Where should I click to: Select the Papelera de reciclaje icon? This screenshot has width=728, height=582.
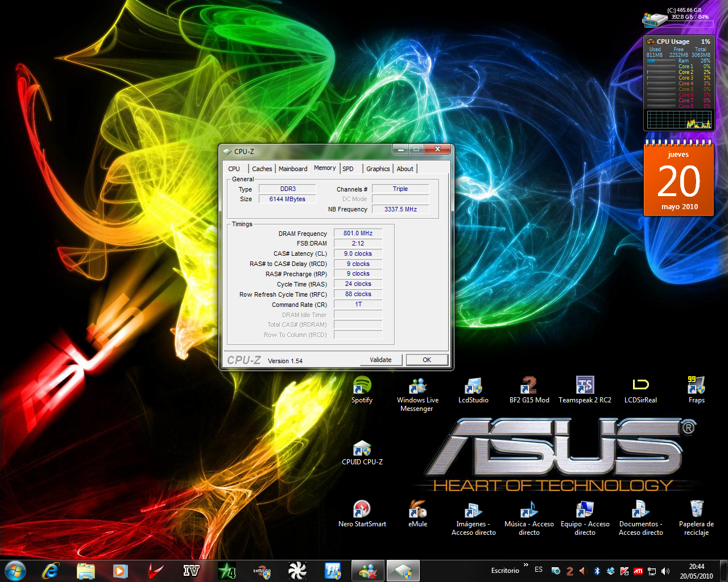pyautogui.click(x=696, y=518)
